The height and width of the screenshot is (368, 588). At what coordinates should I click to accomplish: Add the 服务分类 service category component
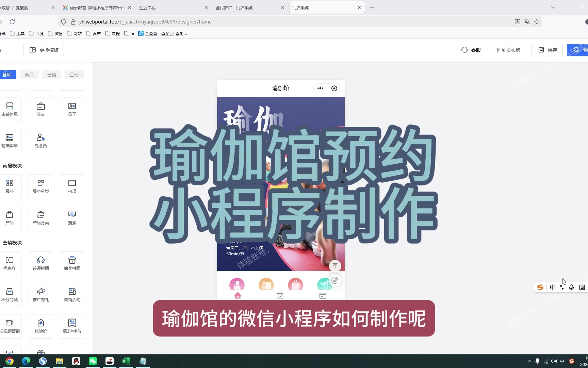point(41,186)
